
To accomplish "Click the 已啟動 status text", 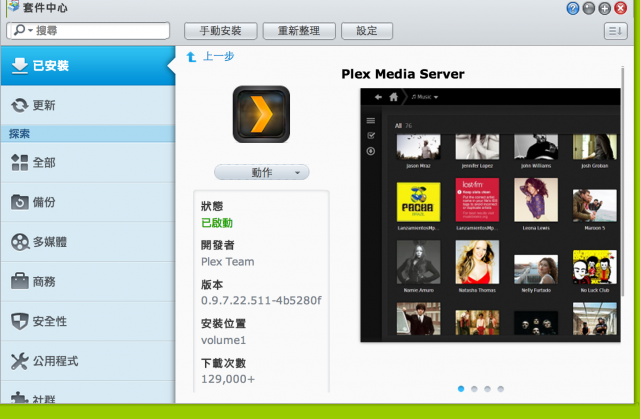I will click(217, 223).
